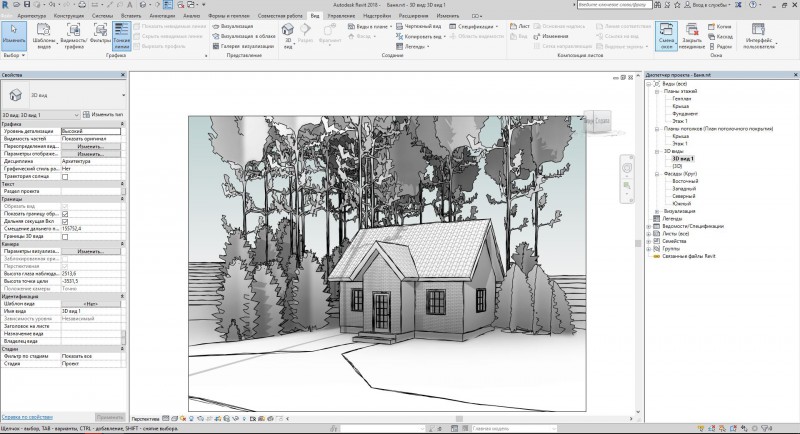The image size is (800, 434).
Task: Toggle the Тонкие линии thin lines tool
Action: click(x=121, y=36)
